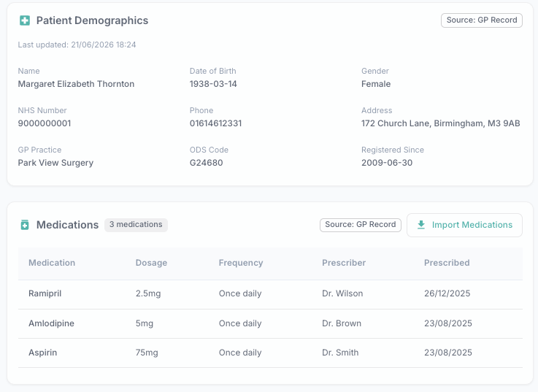
Task: Select the Aspirin medication name
Action: click(x=42, y=353)
